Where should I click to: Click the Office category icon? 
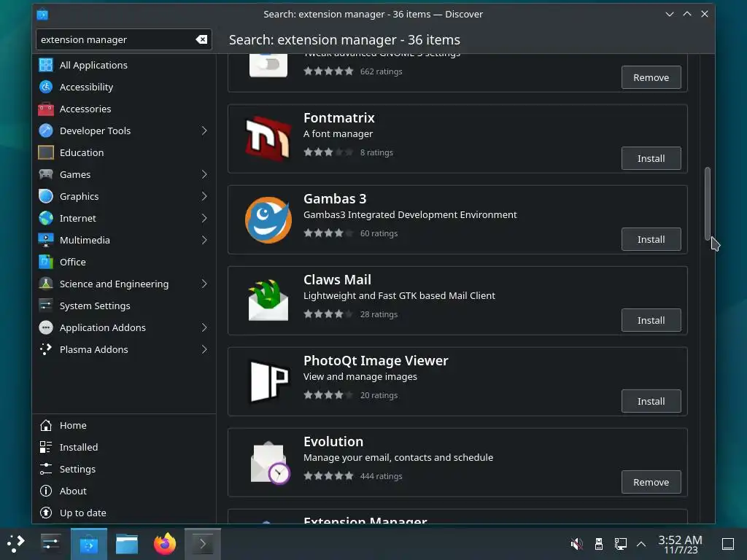click(x=46, y=262)
